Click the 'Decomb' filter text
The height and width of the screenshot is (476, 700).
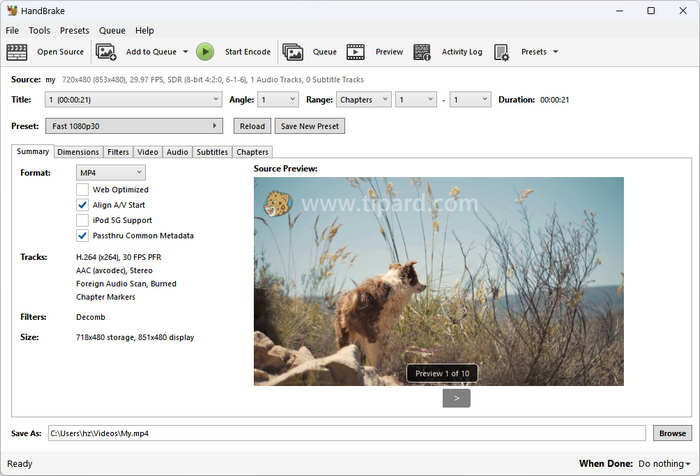91,317
